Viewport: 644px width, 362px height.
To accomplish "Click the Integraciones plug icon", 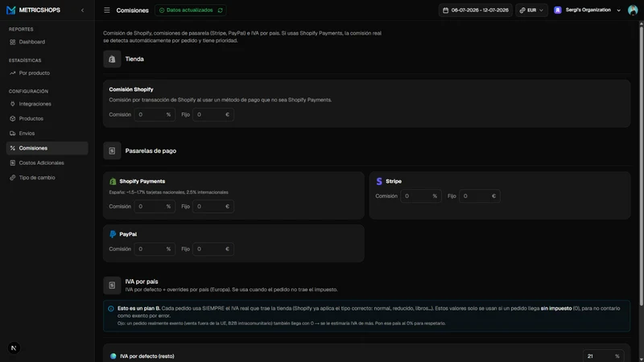I will pyautogui.click(x=13, y=104).
